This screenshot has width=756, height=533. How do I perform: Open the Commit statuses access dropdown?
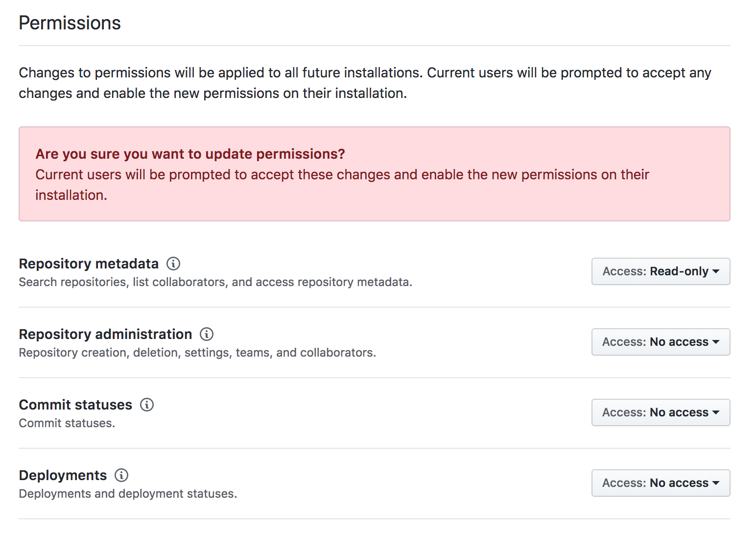click(x=661, y=412)
